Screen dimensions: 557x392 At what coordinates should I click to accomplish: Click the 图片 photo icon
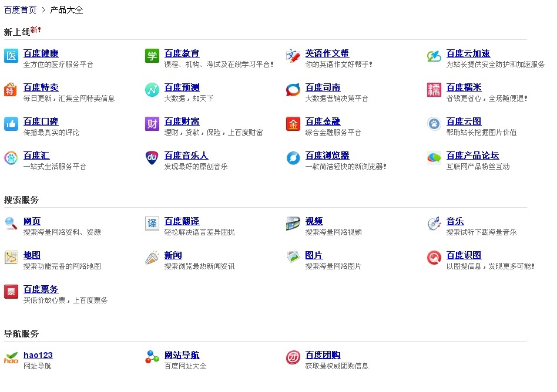pos(293,258)
